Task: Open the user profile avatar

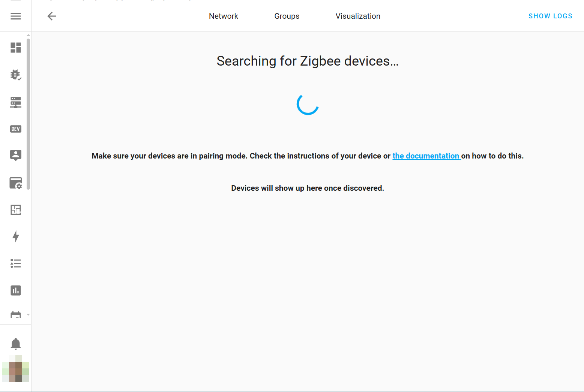Action: tap(16, 369)
